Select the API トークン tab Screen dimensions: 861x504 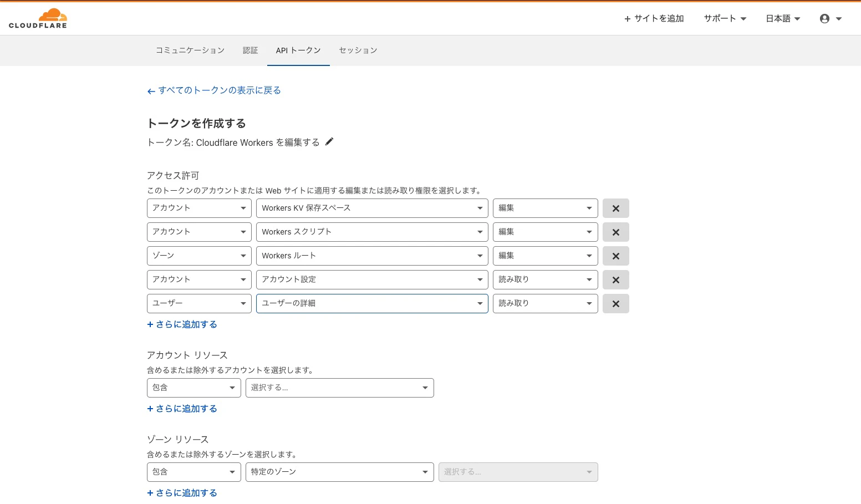[298, 50]
